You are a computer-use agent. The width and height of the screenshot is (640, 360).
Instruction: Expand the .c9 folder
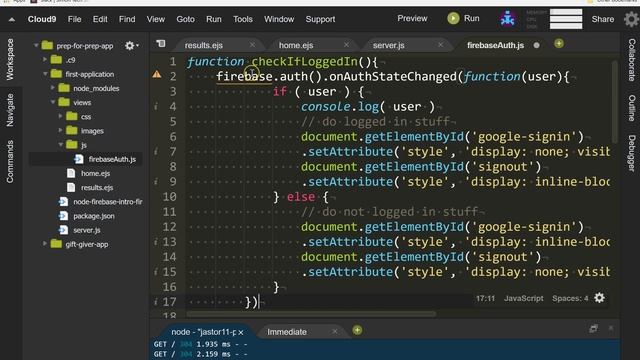coord(45,60)
